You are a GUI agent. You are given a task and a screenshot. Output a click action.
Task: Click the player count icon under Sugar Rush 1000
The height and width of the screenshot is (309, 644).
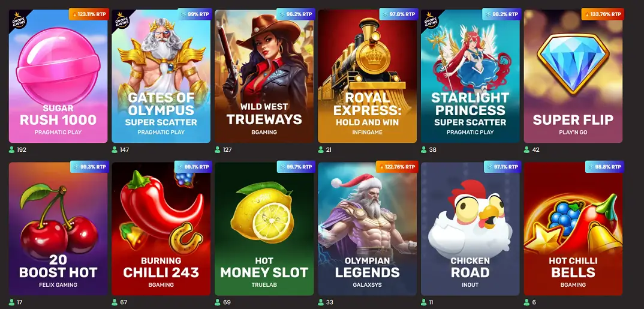point(11,149)
